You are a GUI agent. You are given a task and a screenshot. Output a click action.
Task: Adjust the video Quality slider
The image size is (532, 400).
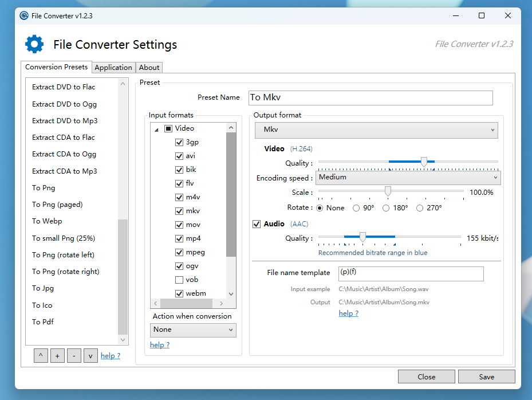424,162
